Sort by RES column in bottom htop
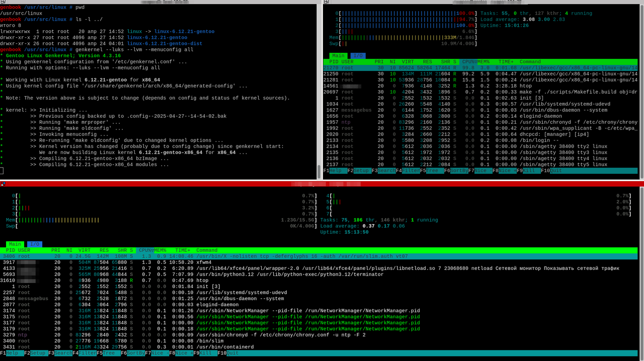This screenshot has height=361, width=644. (104, 250)
